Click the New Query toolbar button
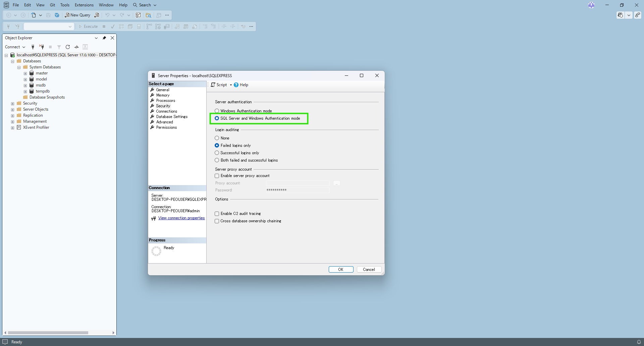The width and height of the screenshot is (644, 346). [77, 15]
